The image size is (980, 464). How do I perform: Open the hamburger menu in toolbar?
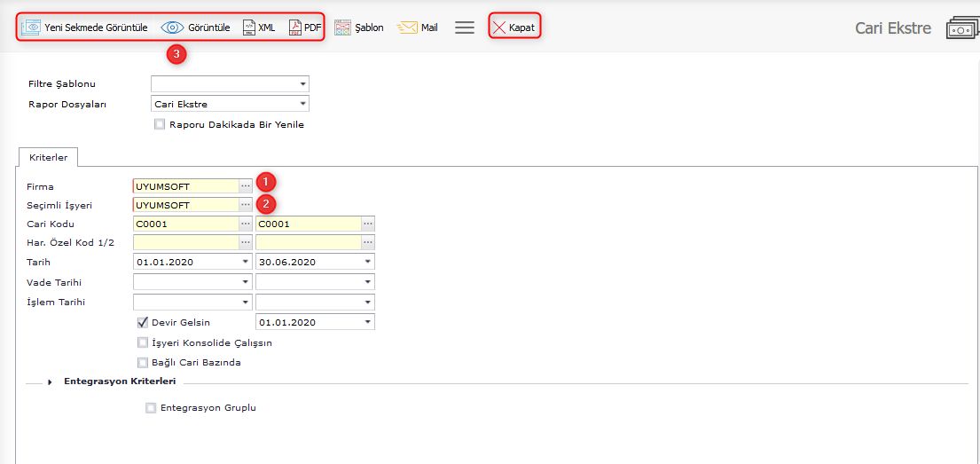pos(465,28)
